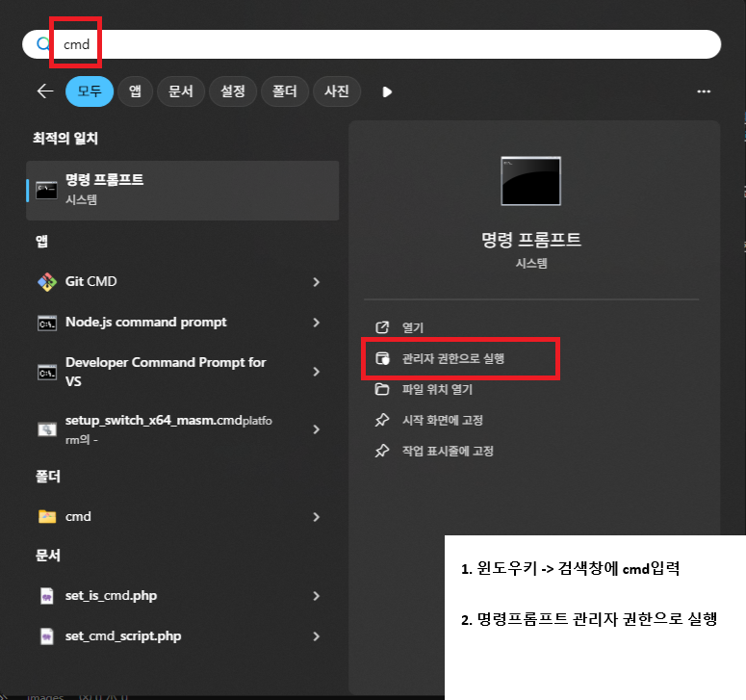Click the Git CMD icon
Image resolution: width=746 pixels, height=700 pixels.
[46, 282]
